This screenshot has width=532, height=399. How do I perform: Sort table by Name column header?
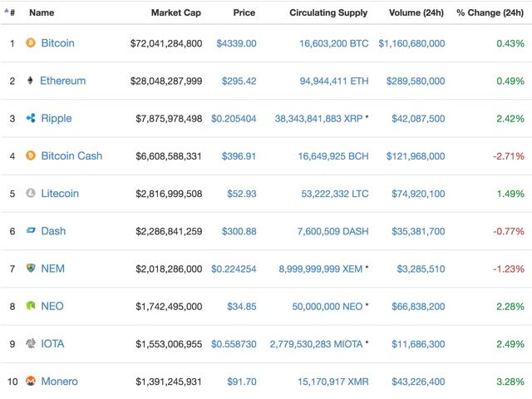(42, 12)
